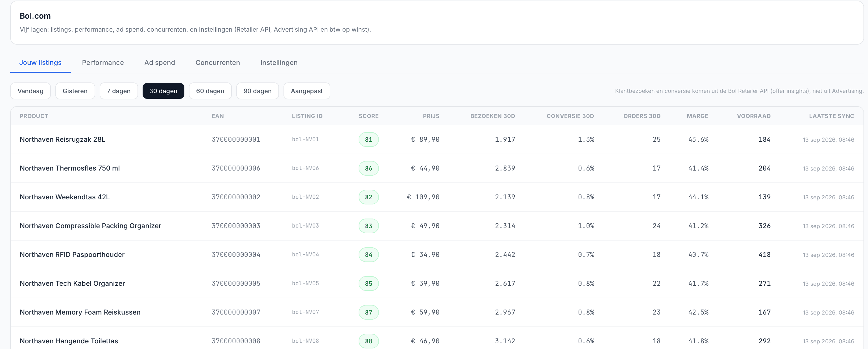This screenshot has width=868, height=349.
Task: Click the CONVERSIE 30D column header
Action: pyautogui.click(x=570, y=116)
